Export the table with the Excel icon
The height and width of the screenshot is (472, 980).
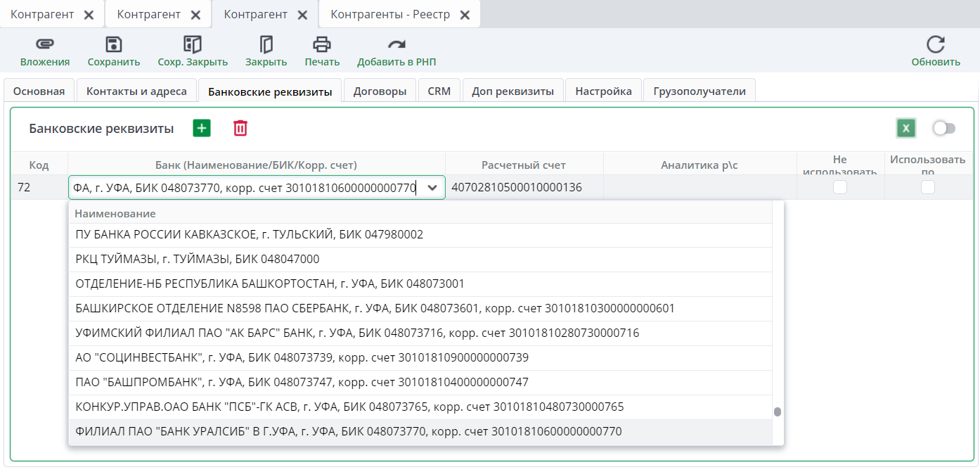pos(905,128)
